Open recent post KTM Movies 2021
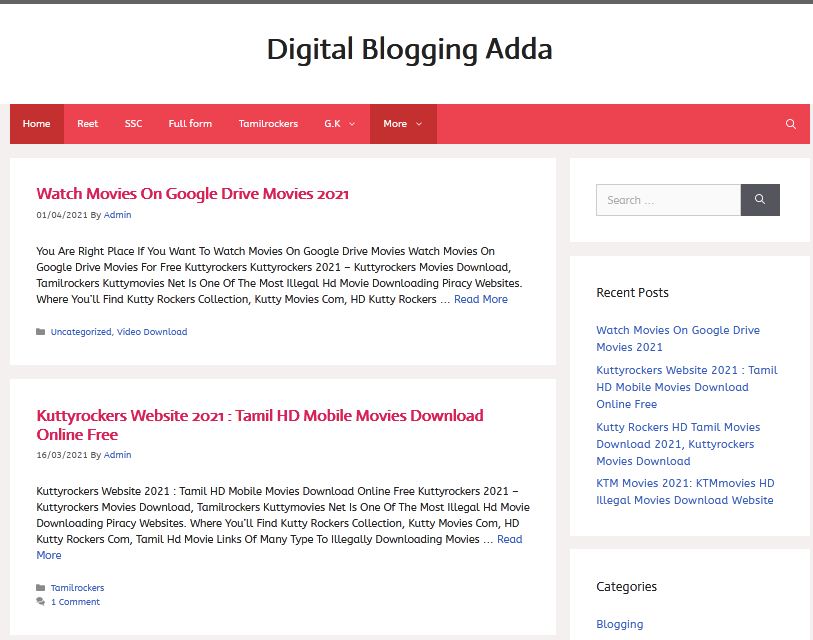 coord(685,492)
